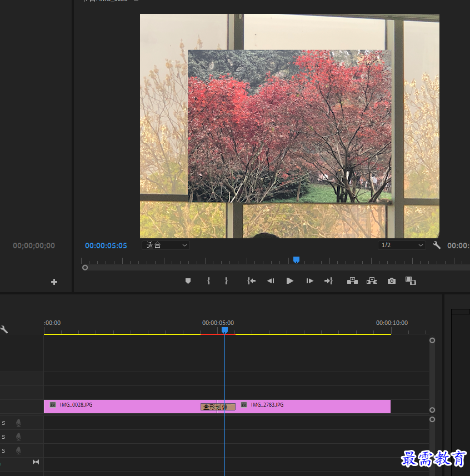Click the audio track scroll handle
Screen dimensions: 470x476
coord(432,419)
